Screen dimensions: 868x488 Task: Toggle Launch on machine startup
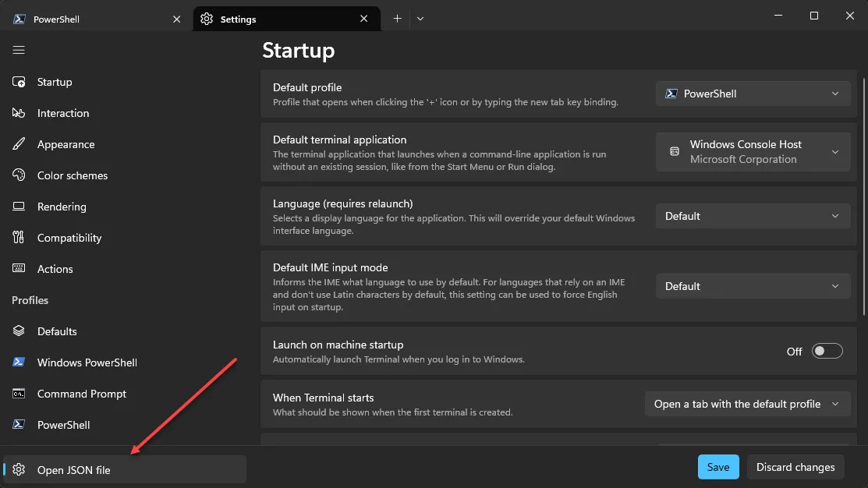[827, 351]
